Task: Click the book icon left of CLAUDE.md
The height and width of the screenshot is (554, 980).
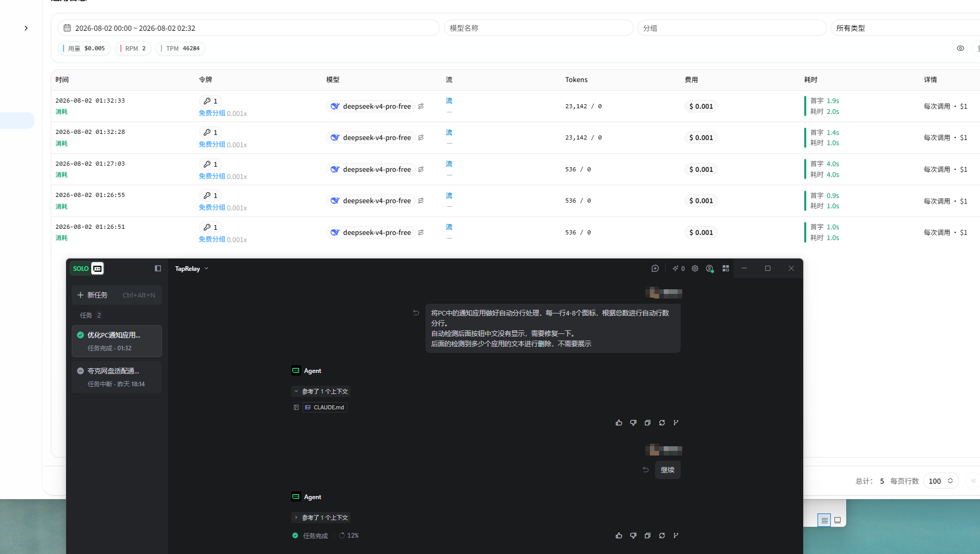Action: (x=296, y=407)
